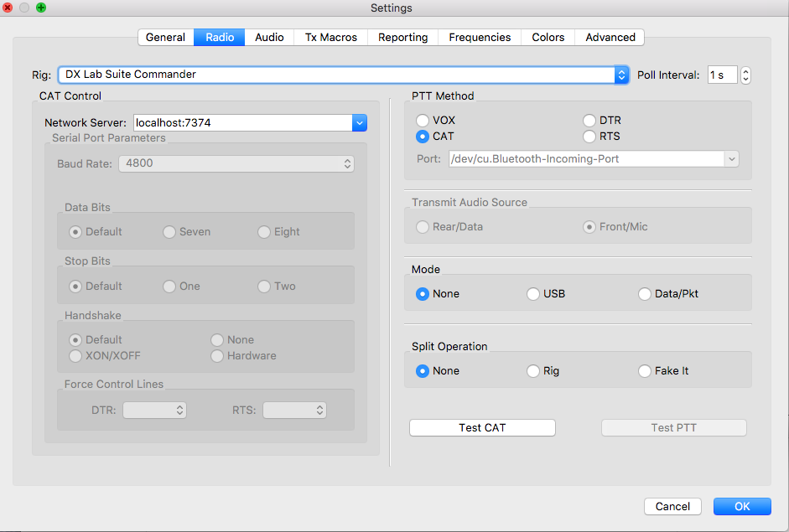Set Mode to None
Viewport: 789px width, 532px height.
pyautogui.click(x=438, y=294)
